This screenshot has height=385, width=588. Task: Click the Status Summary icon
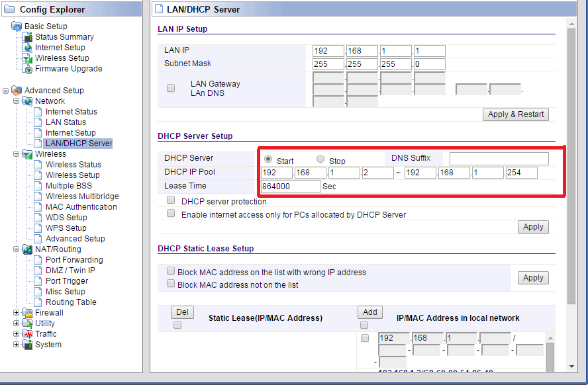pos(27,37)
